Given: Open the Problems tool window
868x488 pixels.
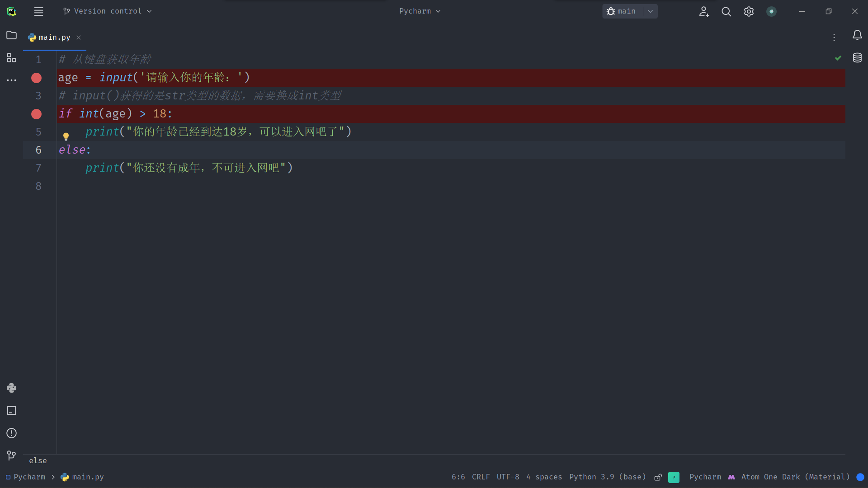Looking at the screenshot, I should tap(11, 433).
